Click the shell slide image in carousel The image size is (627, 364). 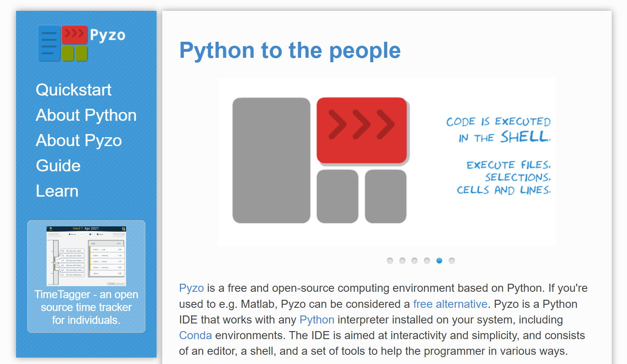(387, 162)
